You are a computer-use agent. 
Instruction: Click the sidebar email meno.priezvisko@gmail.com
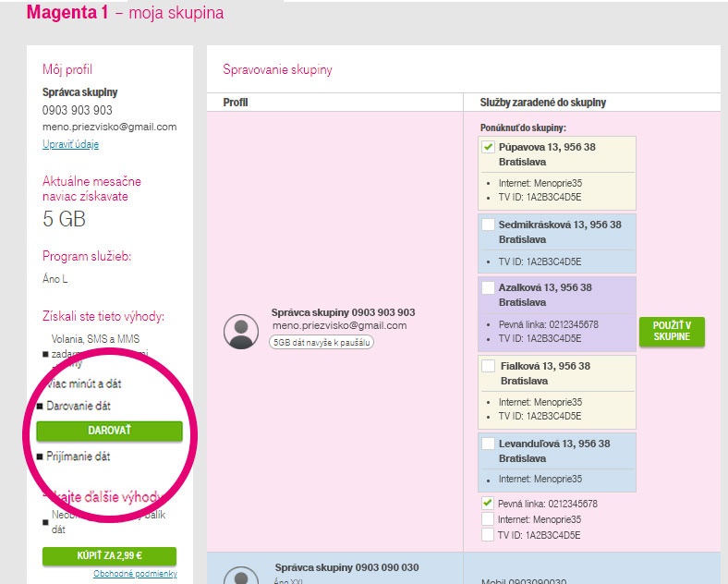click(110, 127)
